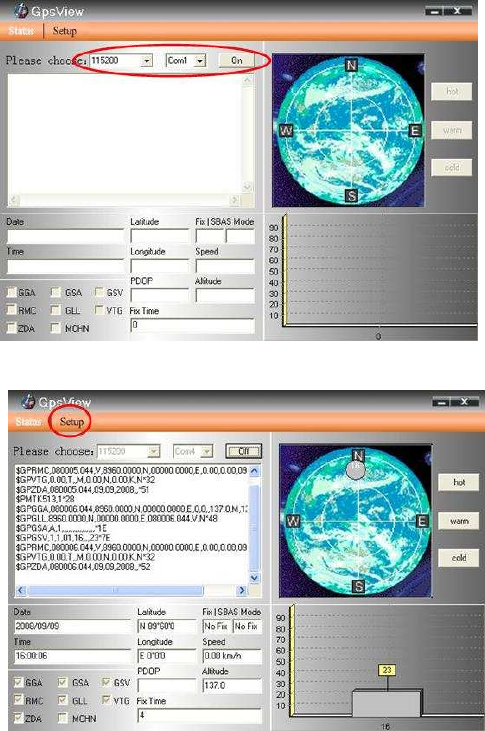
Task: Click the On button to connect
Action: pyautogui.click(x=237, y=60)
